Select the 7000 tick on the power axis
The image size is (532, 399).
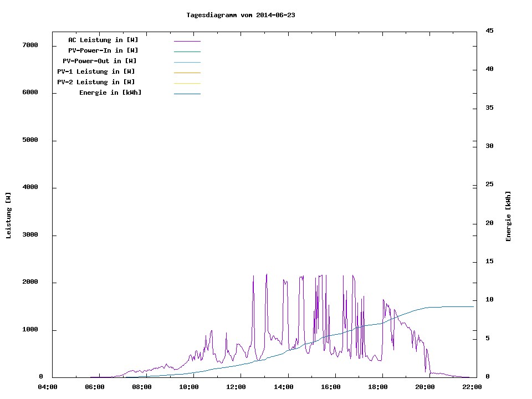click(x=30, y=45)
